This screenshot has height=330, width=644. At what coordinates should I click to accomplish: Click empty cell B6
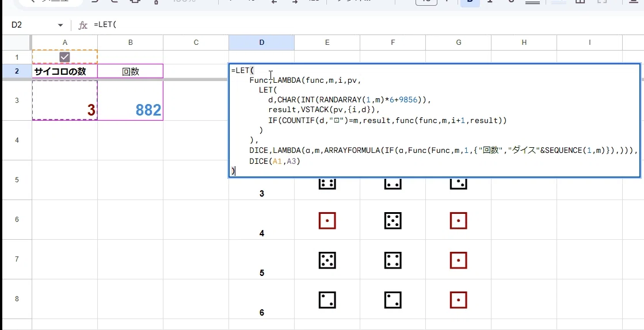[130, 220]
